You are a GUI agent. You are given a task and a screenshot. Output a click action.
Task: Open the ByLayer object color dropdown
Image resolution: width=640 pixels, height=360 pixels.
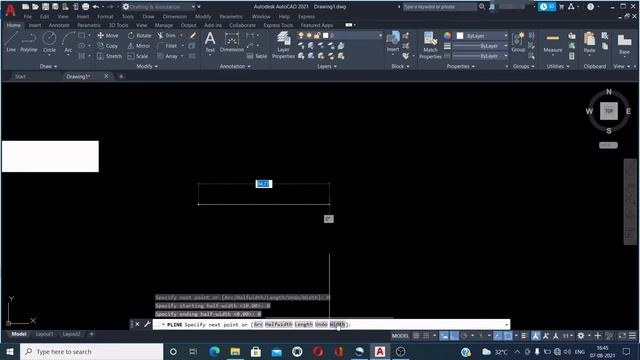482,36
